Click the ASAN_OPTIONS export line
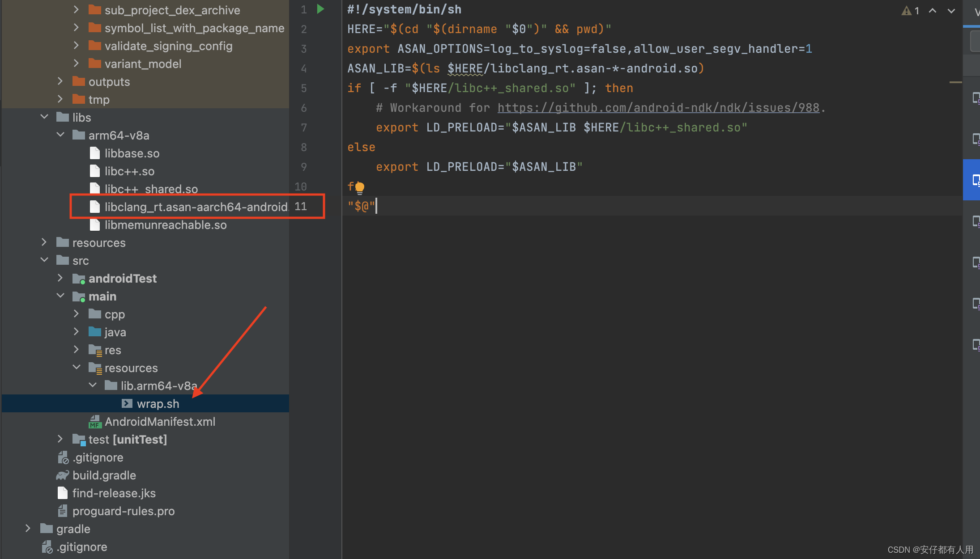This screenshot has width=980, height=559. (x=579, y=49)
